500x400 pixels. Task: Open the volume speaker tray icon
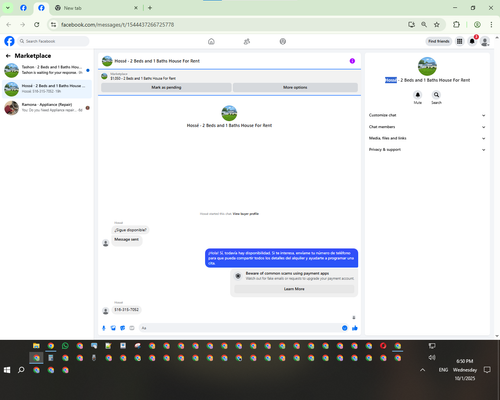[x=432, y=358]
